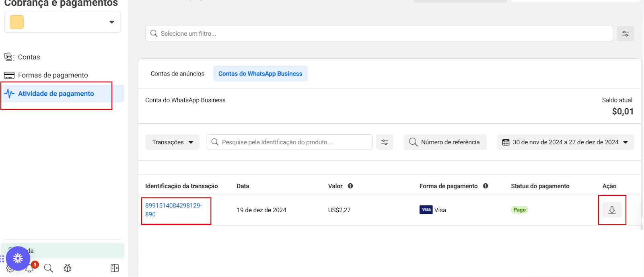Open the filter options beside the product search
The height and width of the screenshot is (277, 644).
385,142
